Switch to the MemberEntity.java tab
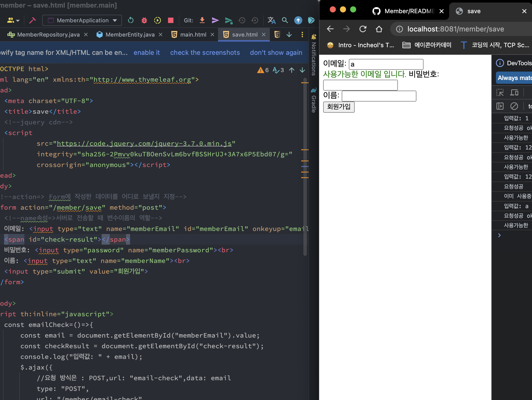The image size is (532, 400). coord(130,35)
